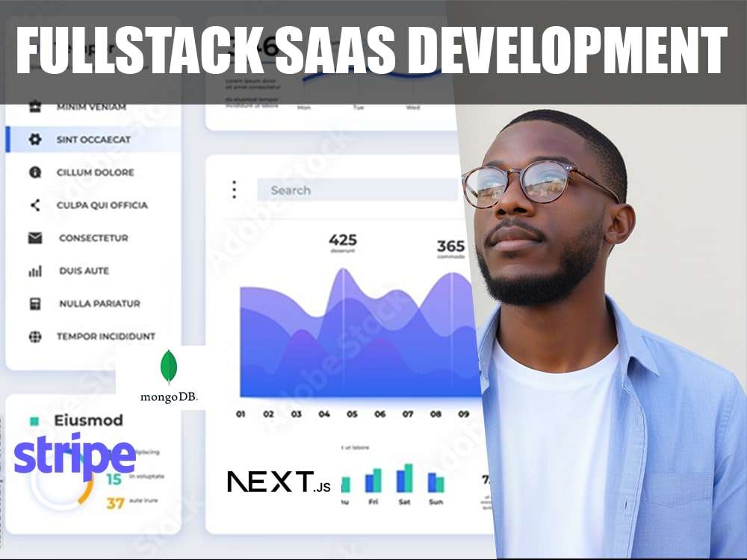Screen dimensions: 747x560
Task: Select the 03 label on the chart axis
Action: click(x=297, y=414)
